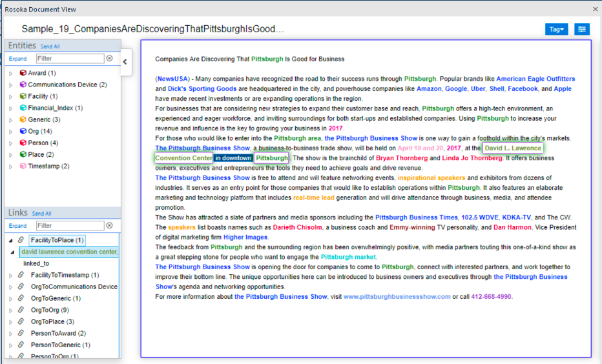602x364 pixels.
Task: Open the Tag dropdown button
Action: click(556, 29)
